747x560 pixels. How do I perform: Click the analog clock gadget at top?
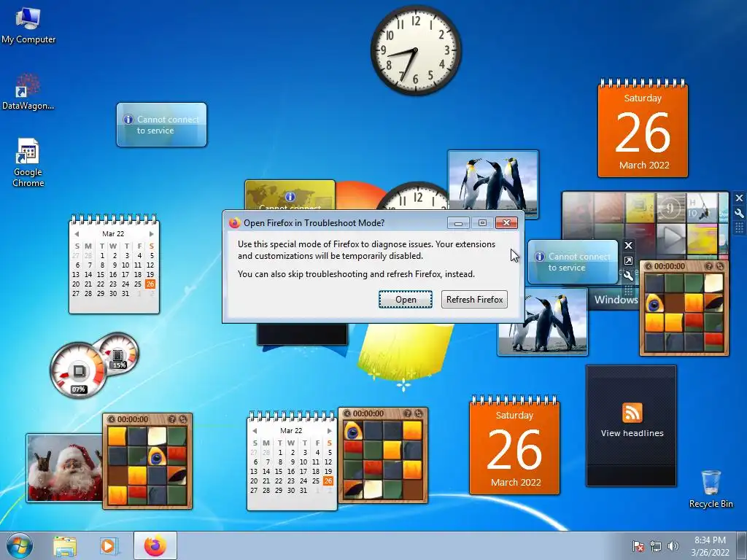pos(416,50)
